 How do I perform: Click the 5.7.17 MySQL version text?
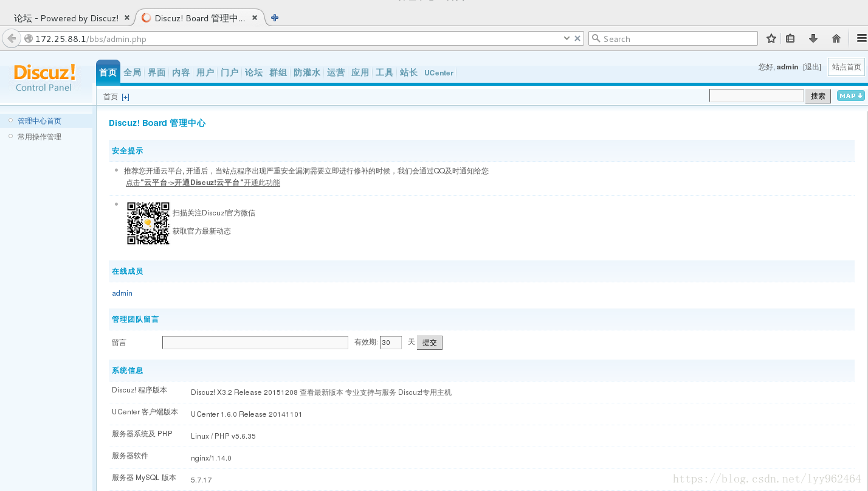tap(201, 480)
